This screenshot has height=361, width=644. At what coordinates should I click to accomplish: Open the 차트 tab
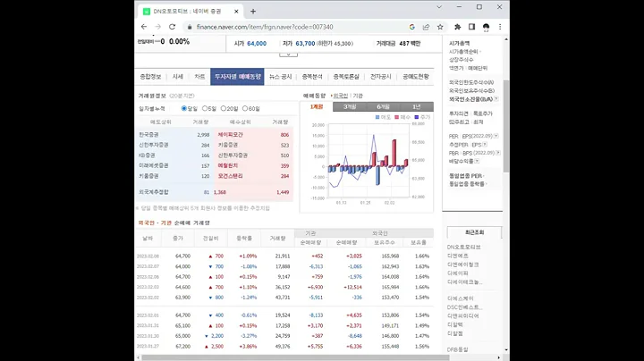point(199,77)
